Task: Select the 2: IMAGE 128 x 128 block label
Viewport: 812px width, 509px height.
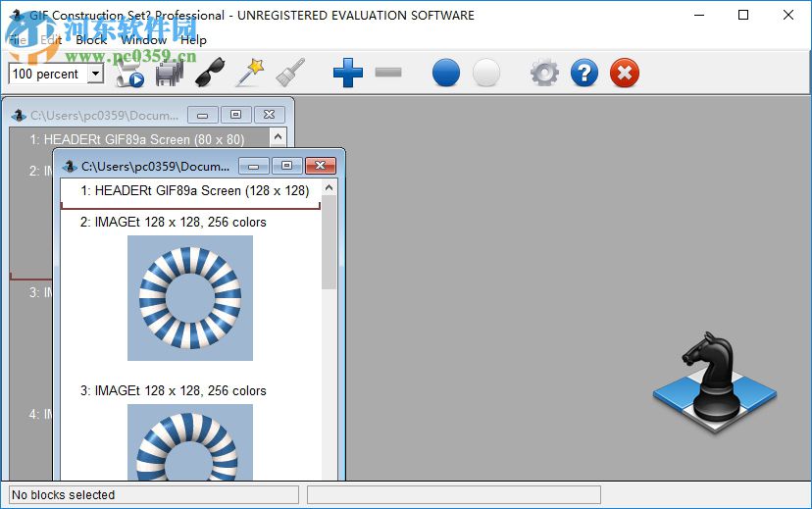Action: tap(173, 223)
